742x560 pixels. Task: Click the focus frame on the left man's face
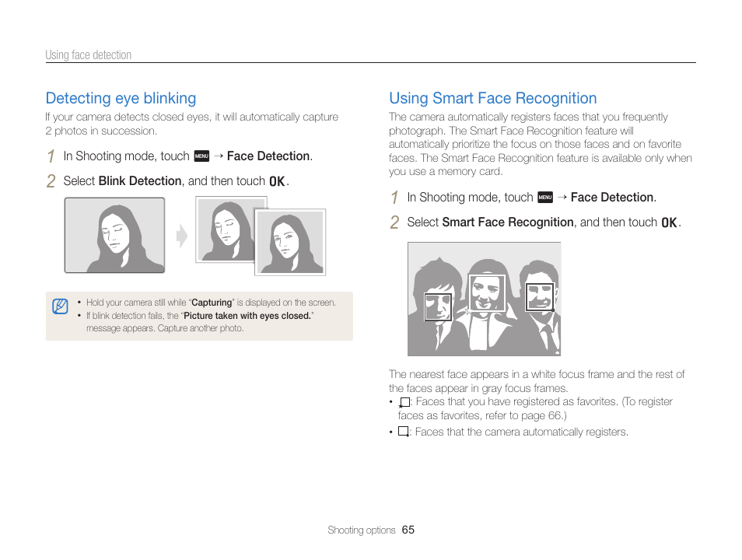click(x=438, y=306)
